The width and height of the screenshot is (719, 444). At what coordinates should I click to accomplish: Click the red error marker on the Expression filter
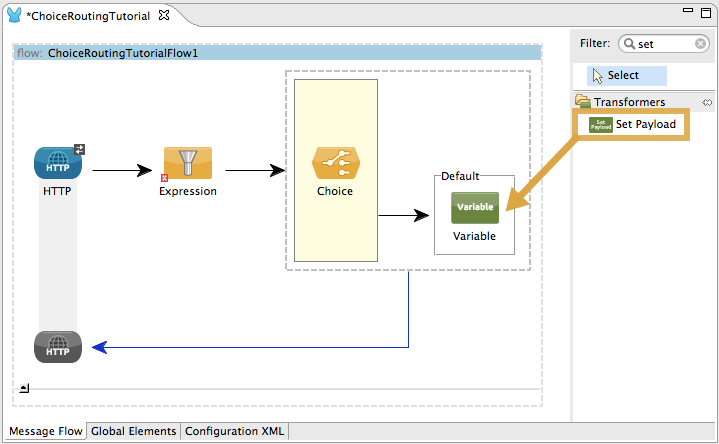pyautogui.click(x=164, y=177)
